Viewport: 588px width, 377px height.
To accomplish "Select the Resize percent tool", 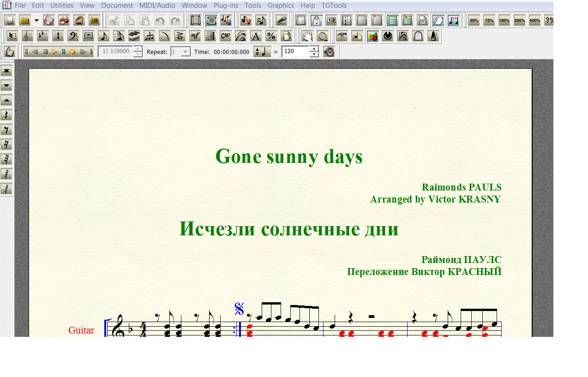I will pos(271,36).
